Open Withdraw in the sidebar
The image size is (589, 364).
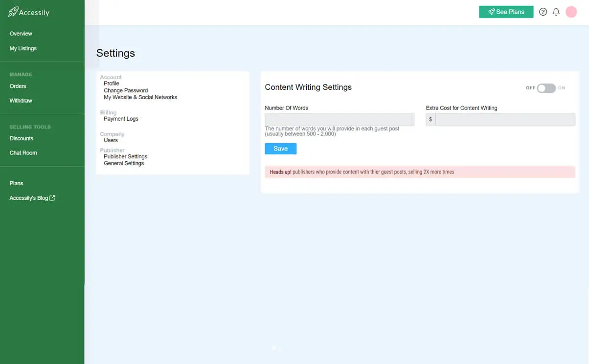coord(21,101)
